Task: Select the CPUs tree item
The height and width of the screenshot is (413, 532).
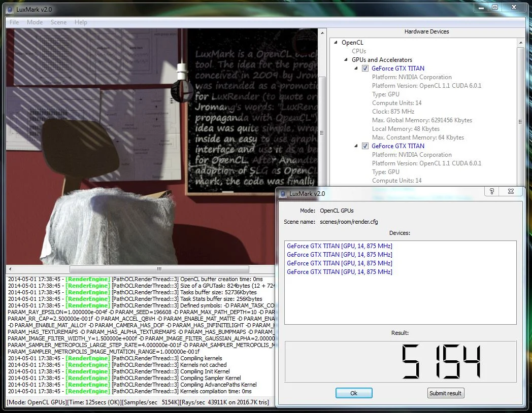Action: point(359,51)
